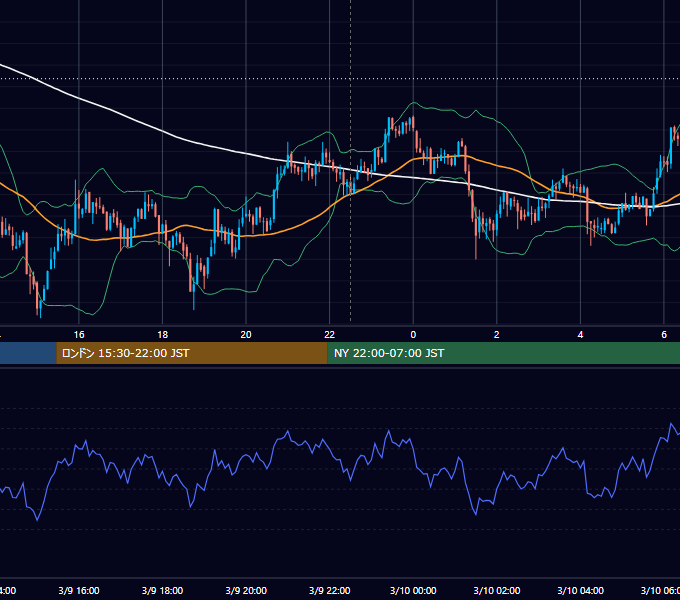Click the ロンドン 15:30-22:00 JST session bar
The image size is (680, 600).
pyautogui.click(x=192, y=353)
